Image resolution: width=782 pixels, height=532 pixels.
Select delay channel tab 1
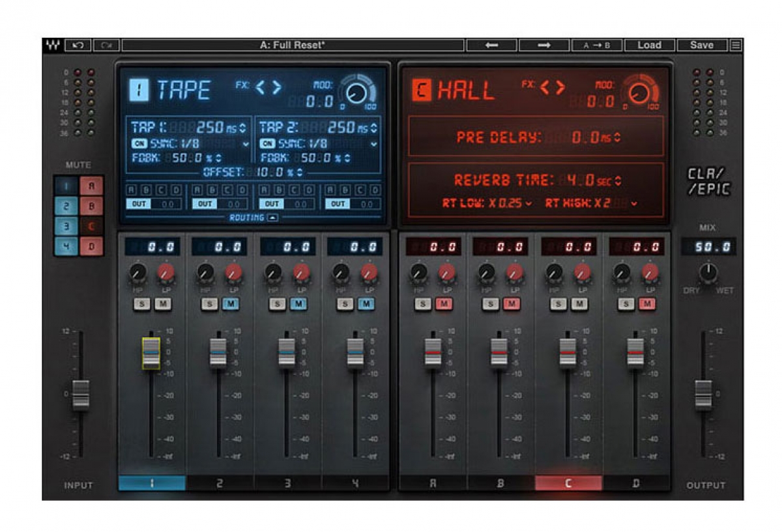tap(152, 483)
